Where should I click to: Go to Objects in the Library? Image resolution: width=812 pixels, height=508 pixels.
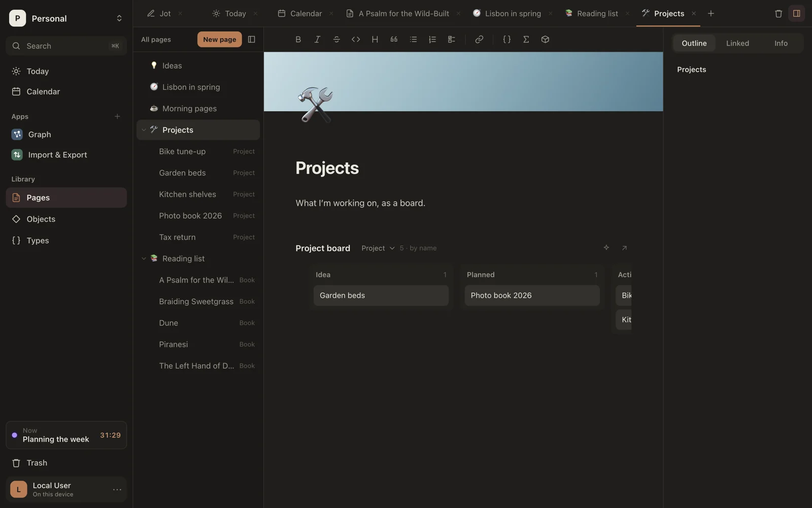[66, 219]
